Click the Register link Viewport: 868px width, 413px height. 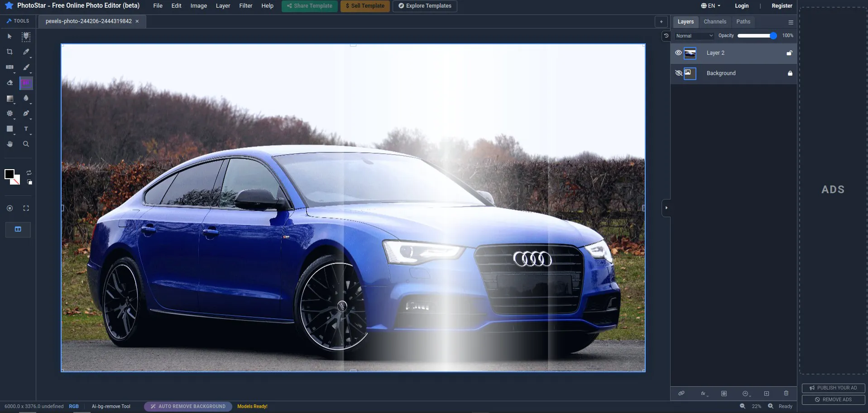[x=782, y=6]
